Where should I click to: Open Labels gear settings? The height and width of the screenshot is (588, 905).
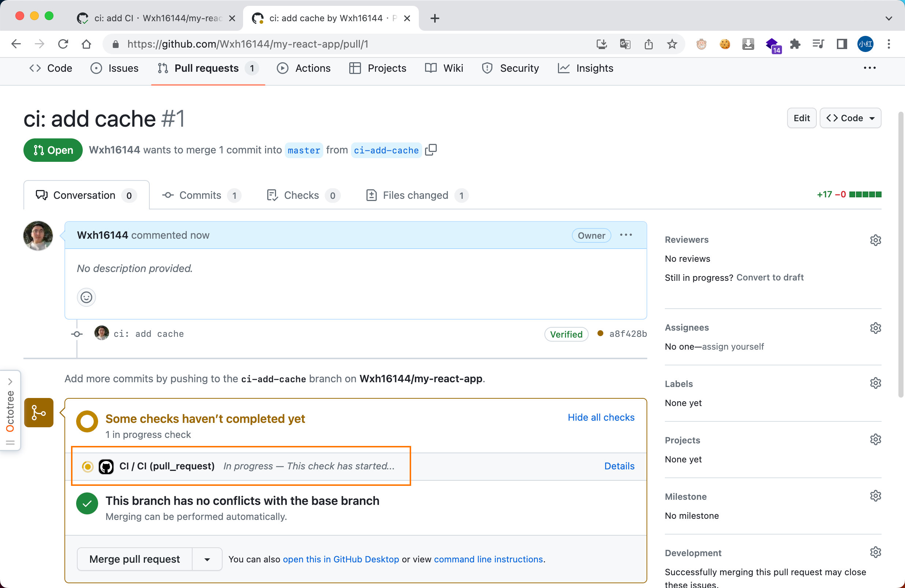875,383
